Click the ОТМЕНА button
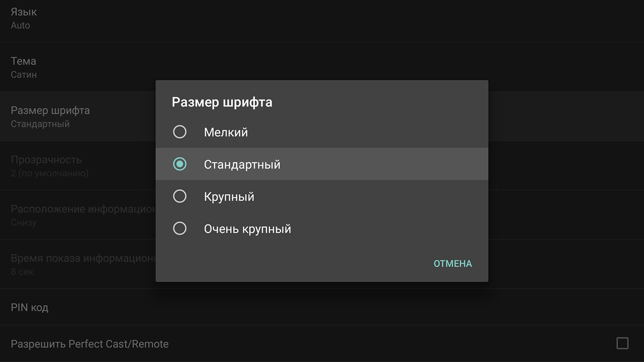Image resolution: width=644 pixels, height=362 pixels. point(453,264)
